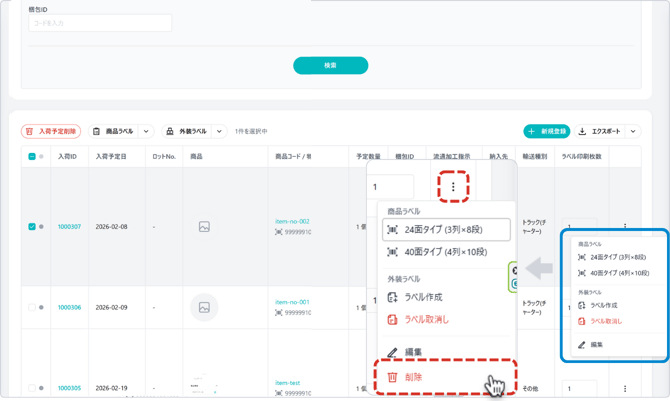Click the red ラベル取消し icon in the popup

tap(392, 319)
